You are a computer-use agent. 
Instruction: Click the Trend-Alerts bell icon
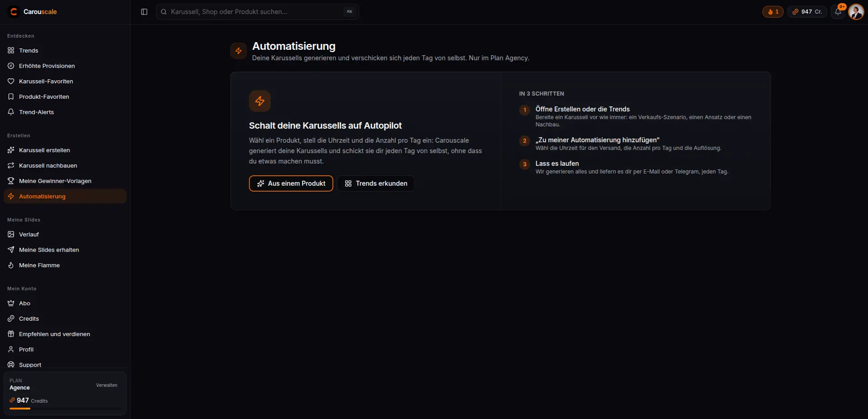(x=11, y=112)
